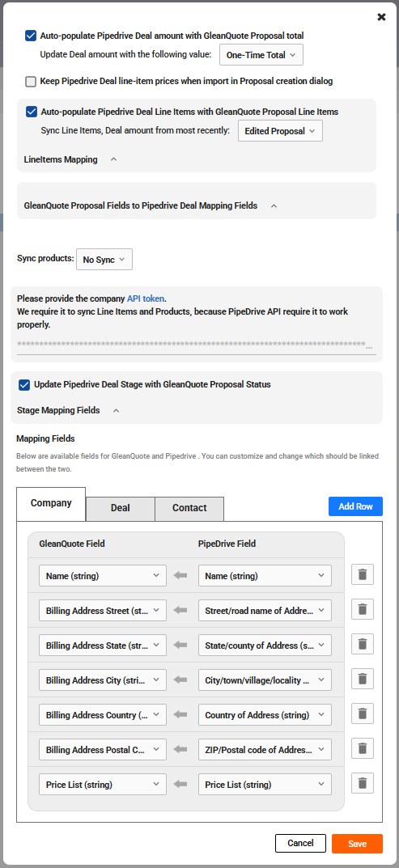Delete the Price List mapping row
Screen dimensions: 399x868
pos(363,783)
